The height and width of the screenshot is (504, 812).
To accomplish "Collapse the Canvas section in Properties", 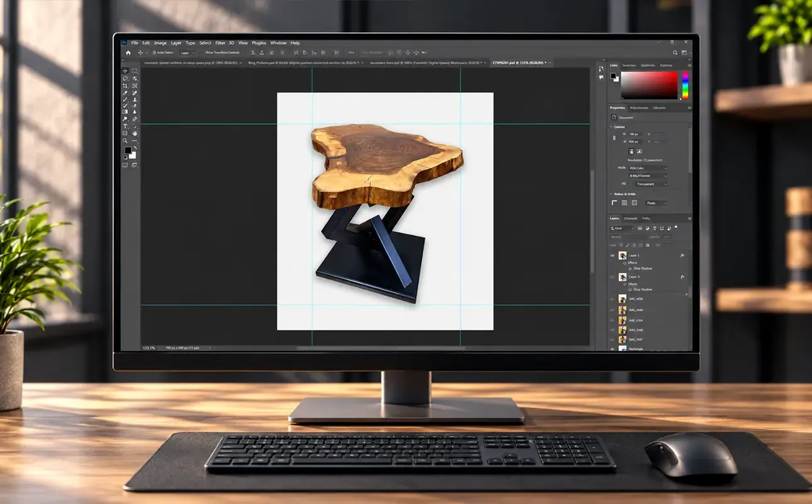I will click(611, 126).
